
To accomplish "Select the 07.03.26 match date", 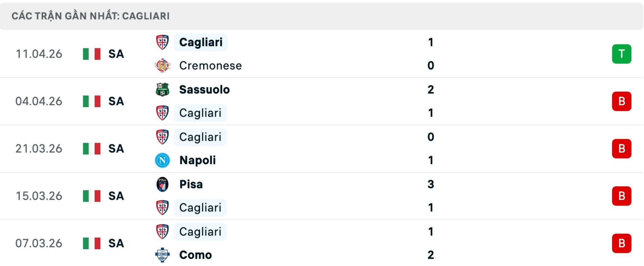I will click(x=39, y=243).
